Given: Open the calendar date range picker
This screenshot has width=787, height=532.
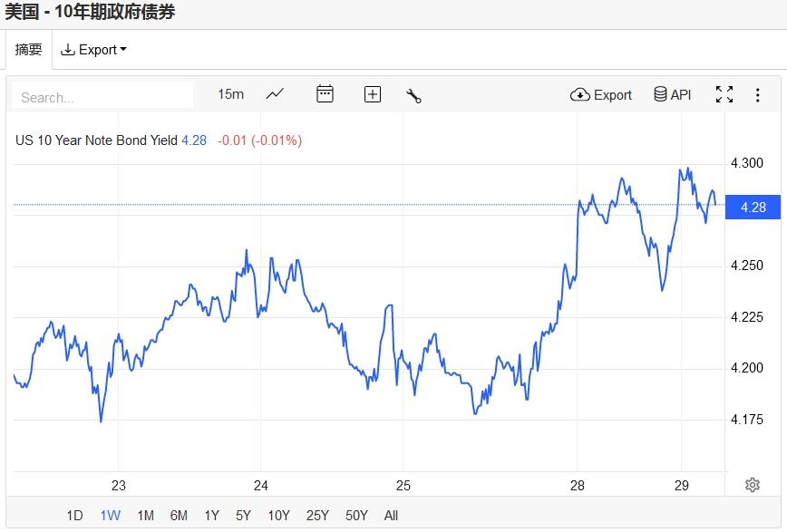Looking at the screenshot, I should (325, 94).
